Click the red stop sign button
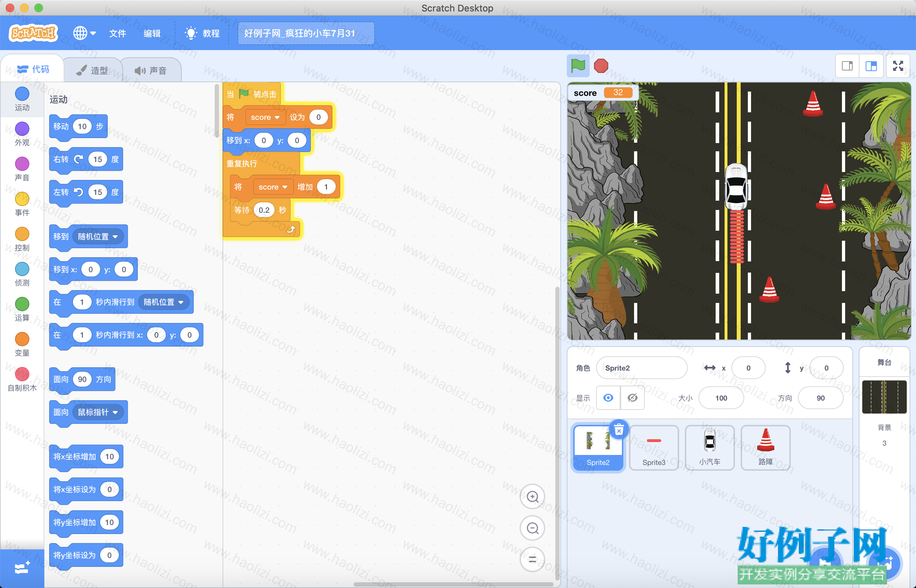 tap(601, 66)
